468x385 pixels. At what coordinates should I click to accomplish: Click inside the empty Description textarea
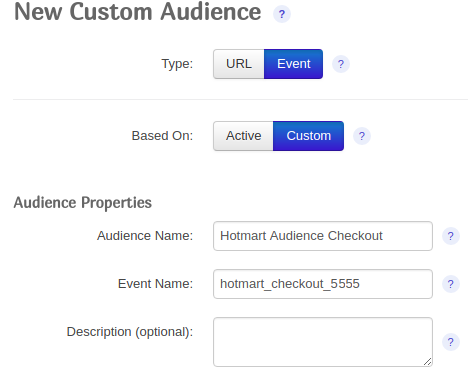click(323, 342)
